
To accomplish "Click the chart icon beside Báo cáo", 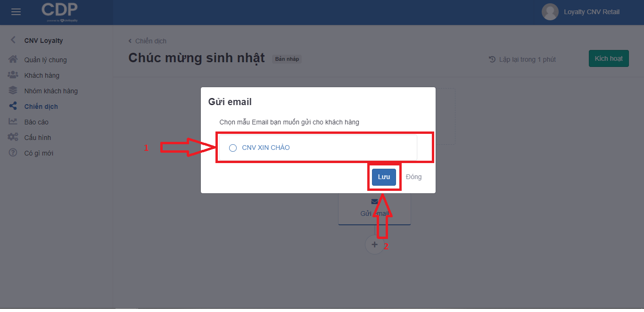I will click(x=13, y=122).
